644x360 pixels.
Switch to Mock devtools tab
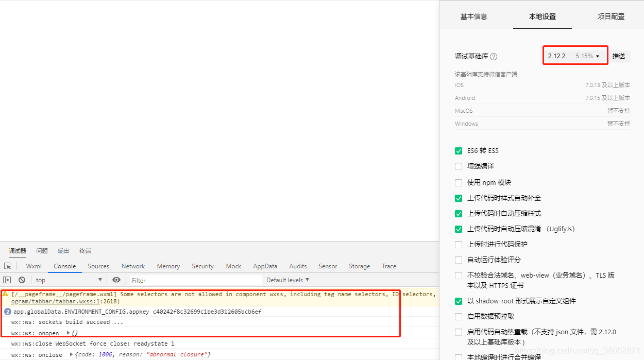233,266
